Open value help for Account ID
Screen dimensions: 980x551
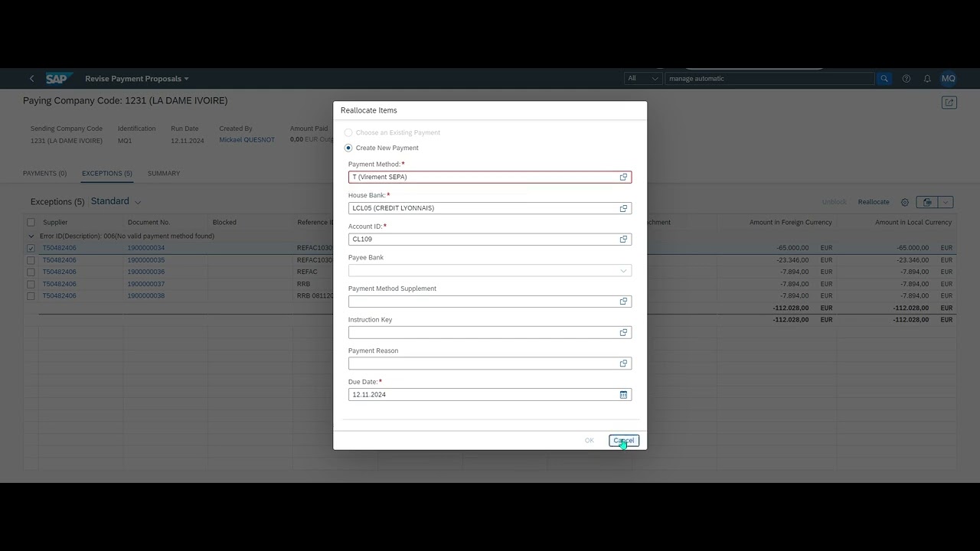coord(623,240)
